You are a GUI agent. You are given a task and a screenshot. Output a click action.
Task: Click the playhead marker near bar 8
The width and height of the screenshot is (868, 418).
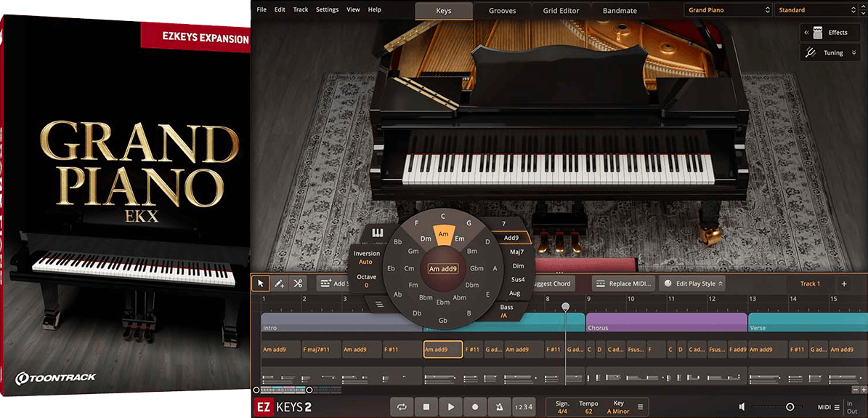[x=565, y=307]
